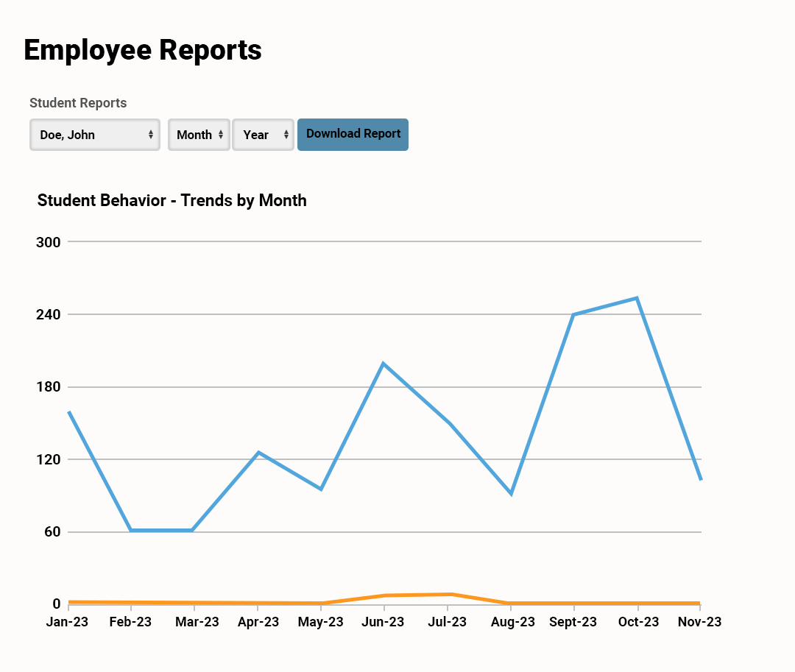795x672 pixels.
Task: Click the 240 y-axis label
Action: click(48, 315)
